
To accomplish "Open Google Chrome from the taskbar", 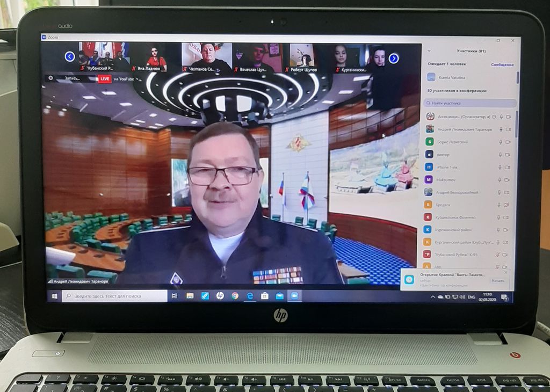I will pyautogui.click(x=235, y=296).
